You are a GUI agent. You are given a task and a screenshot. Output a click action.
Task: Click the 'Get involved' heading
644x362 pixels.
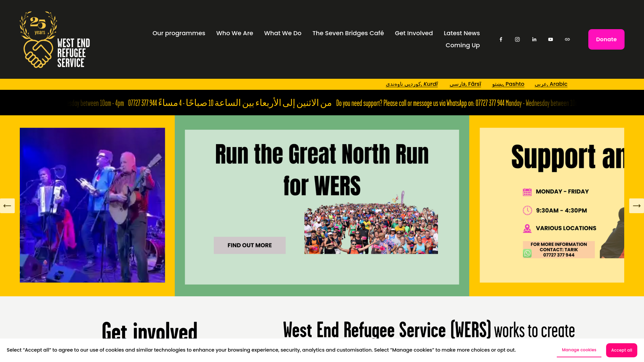[150, 330]
